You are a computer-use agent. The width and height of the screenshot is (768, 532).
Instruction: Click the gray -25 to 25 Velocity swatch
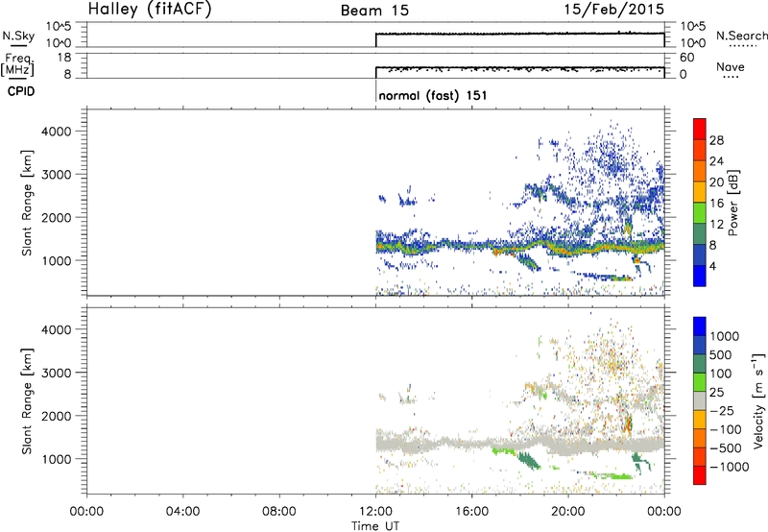coord(700,400)
